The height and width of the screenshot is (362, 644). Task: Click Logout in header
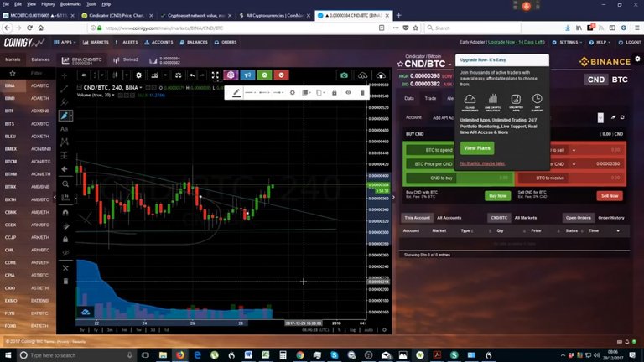click(630, 42)
